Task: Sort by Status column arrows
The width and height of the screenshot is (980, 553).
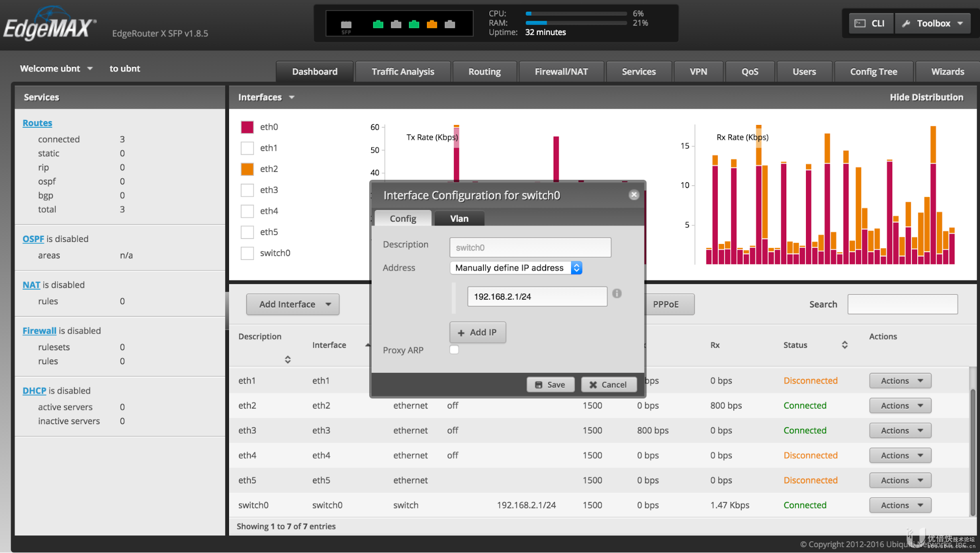Action: pyautogui.click(x=845, y=345)
